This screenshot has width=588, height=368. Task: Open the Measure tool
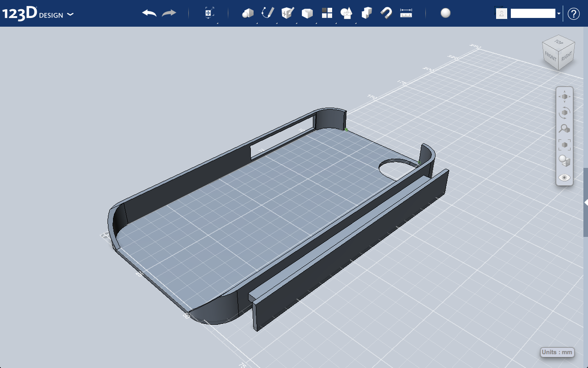tap(407, 13)
